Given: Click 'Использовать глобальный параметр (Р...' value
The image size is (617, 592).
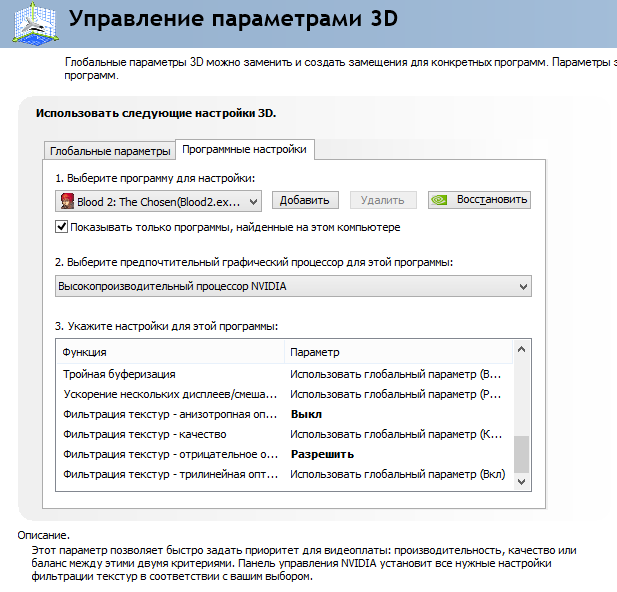Looking at the screenshot, I should [x=395, y=394].
